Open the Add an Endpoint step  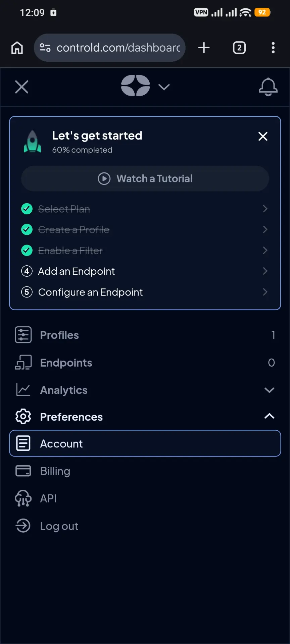[x=145, y=271]
